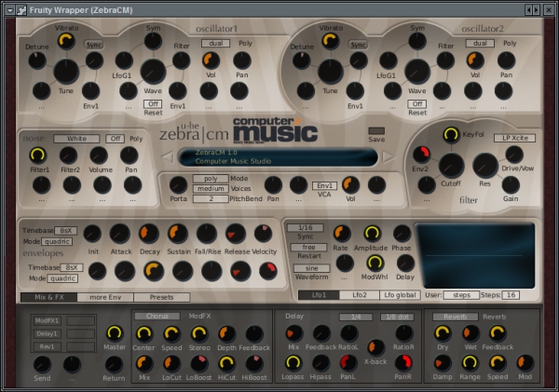Image resolution: width=559 pixels, height=392 pixels.
Task: Click the Porta knob
Action: [178, 184]
